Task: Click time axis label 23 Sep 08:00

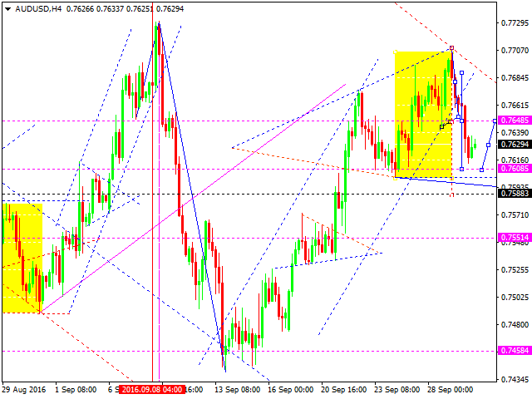Action: pyautogui.click(x=397, y=390)
